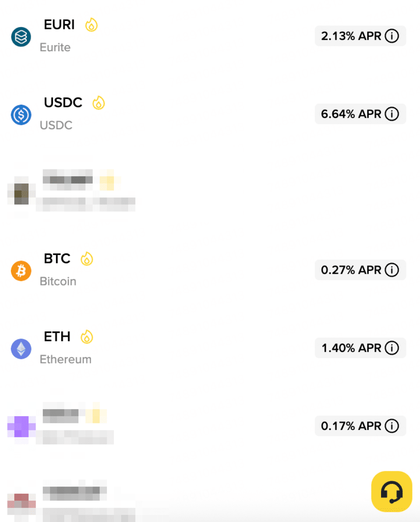Click the 6.64% APR badge
The image size is (420, 522).
pyautogui.click(x=350, y=114)
